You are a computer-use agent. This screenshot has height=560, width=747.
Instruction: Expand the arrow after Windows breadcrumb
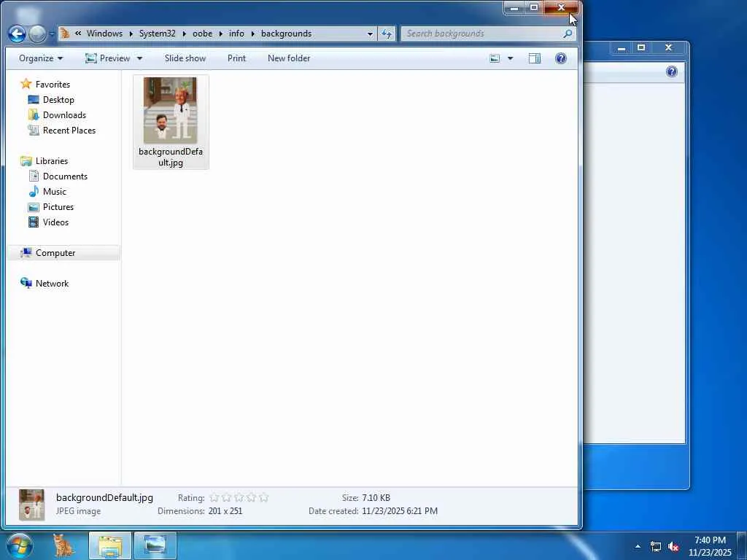point(131,34)
